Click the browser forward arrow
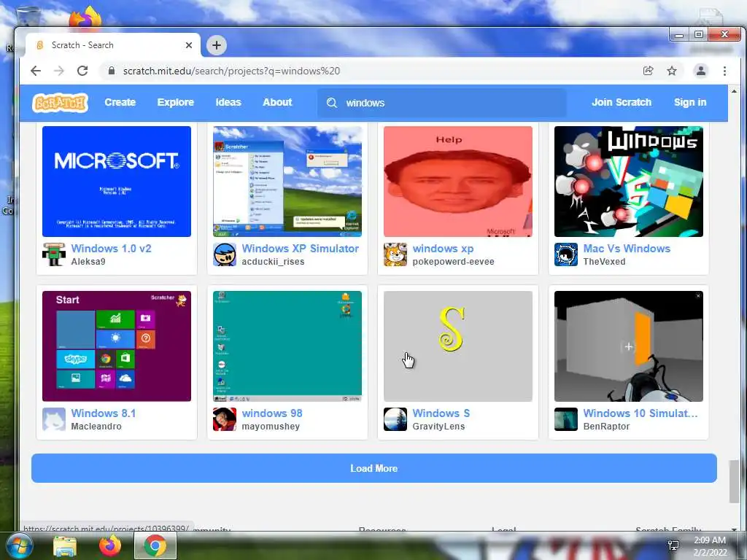This screenshot has height=560, width=747. [59, 71]
